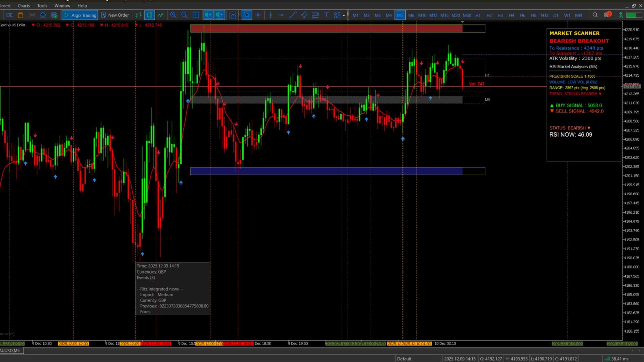
Task: Click the Zoom In magnifier icon
Action: click(173, 15)
